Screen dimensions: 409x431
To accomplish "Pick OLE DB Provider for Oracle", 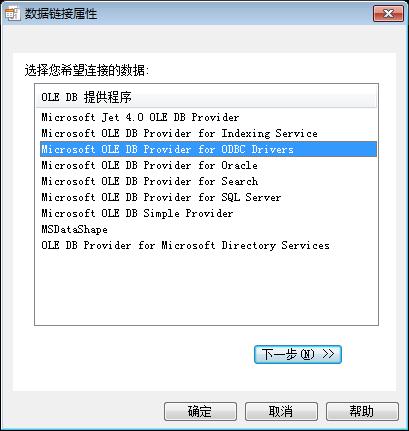I will 208,165.
